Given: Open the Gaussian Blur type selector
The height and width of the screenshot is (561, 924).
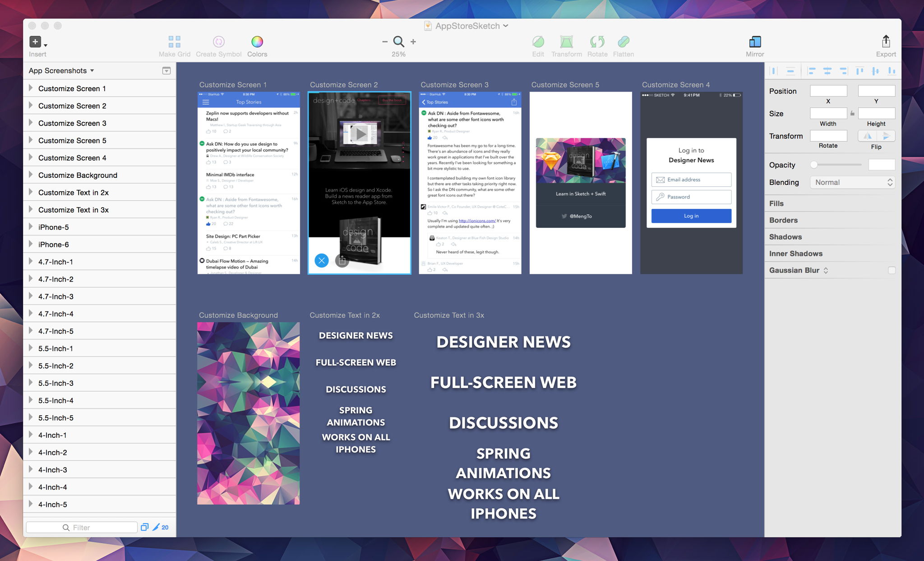Looking at the screenshot, I should click(x=826, y=270).
